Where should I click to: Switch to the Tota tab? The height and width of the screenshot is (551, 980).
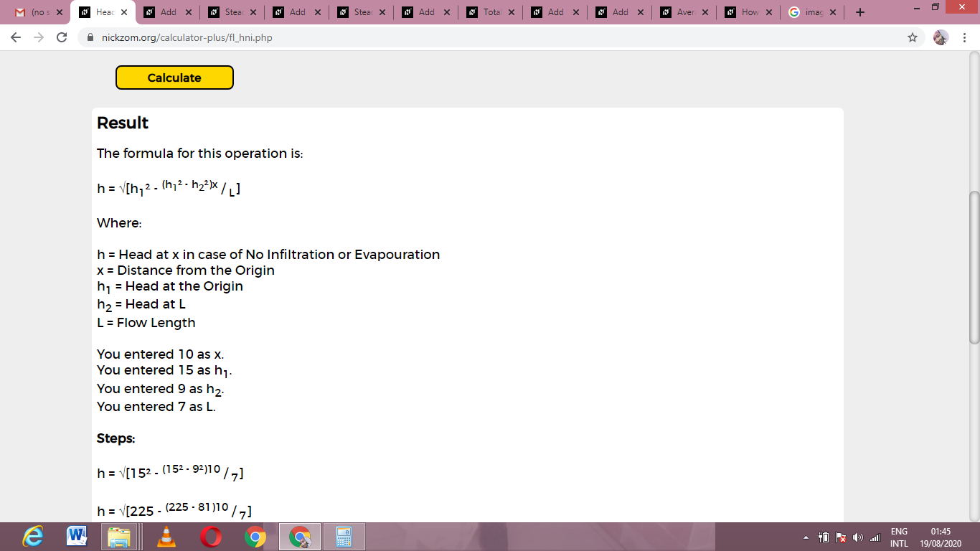pos(492,12)
